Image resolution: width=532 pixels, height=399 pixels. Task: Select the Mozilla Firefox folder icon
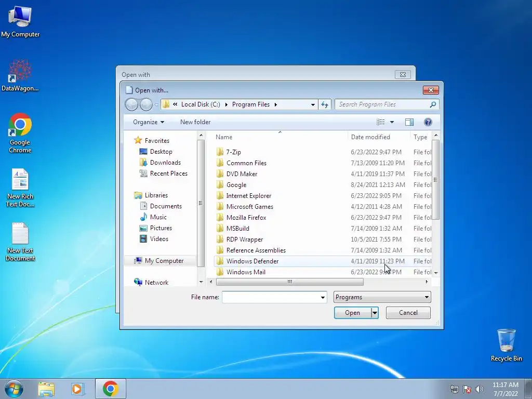pos(220,218)
